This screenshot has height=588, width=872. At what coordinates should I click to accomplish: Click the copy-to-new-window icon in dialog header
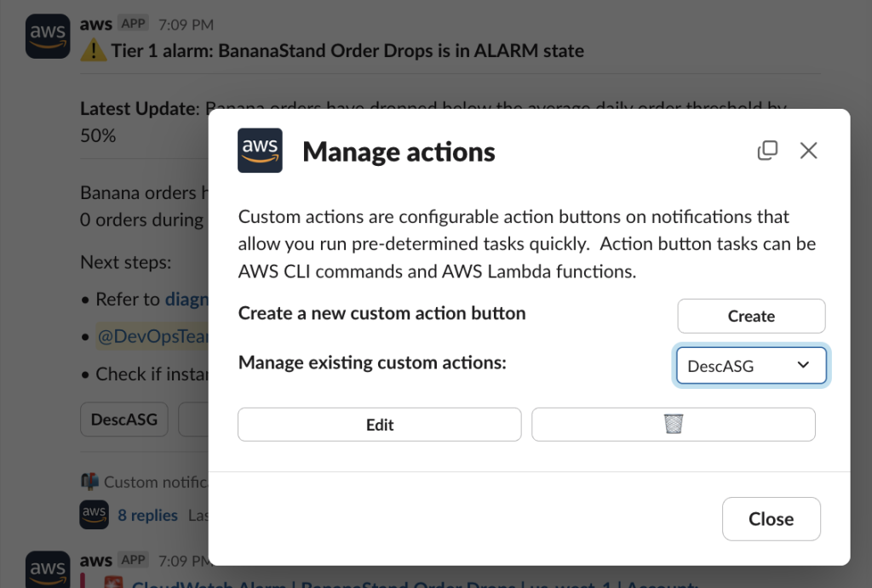(x=767, y=150)
